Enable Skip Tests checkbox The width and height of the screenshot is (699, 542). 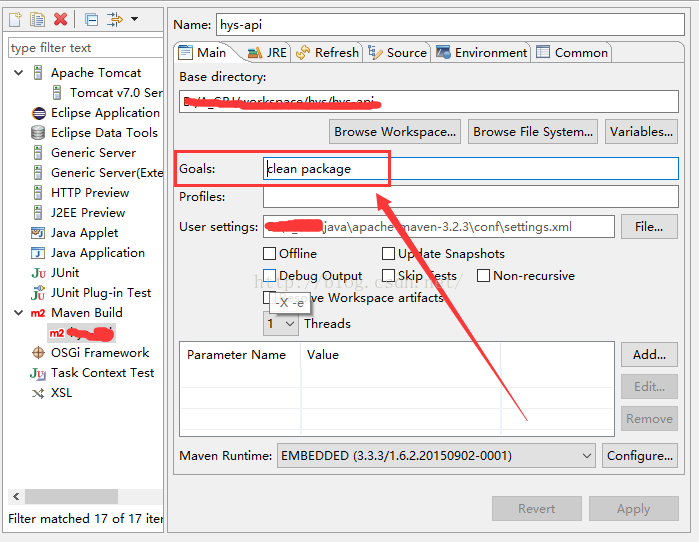[388, 276]
